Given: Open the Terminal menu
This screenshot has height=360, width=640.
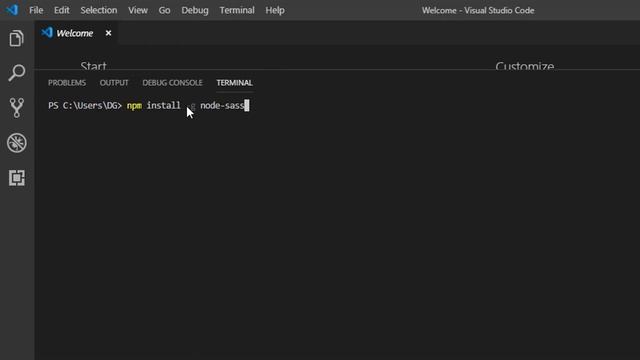Looking at the screenshot, I should point(237,10).
